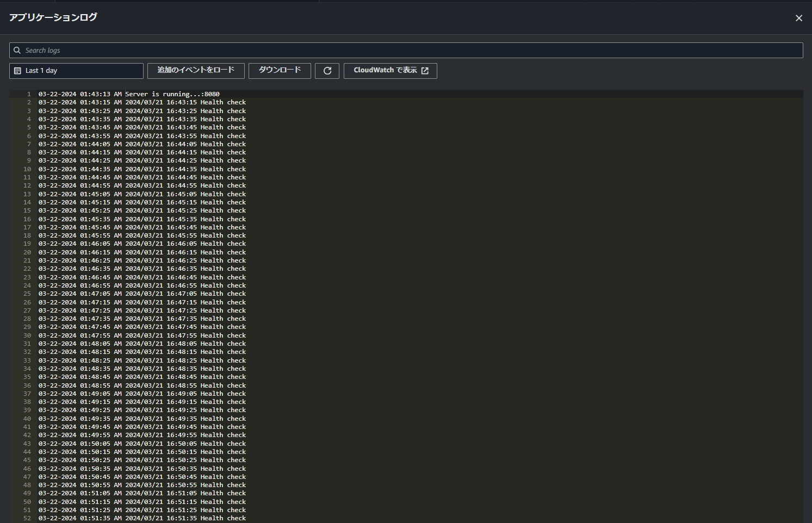Click the calendar icon in the time range field
Image resolution: width=812 pixels, height=523 pixels.
(16, 70)
